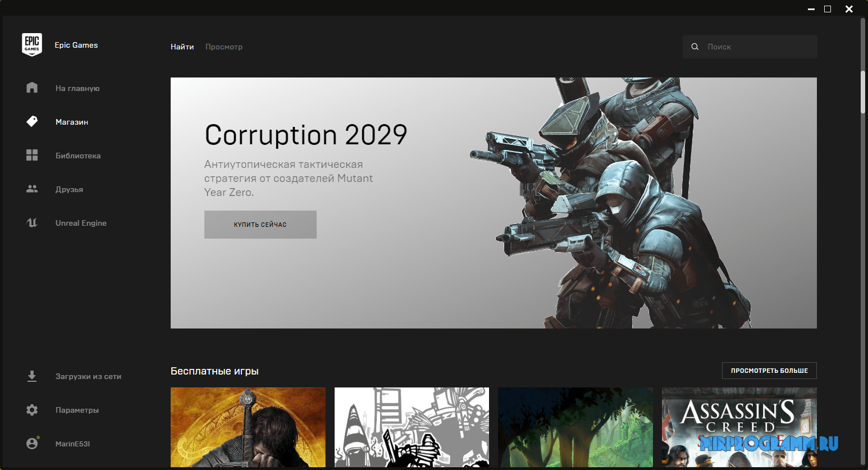Viewport: 868px width, 470px height.
Task: Open the Assassin's Creed game thumbnail
Action: (739, 427)
